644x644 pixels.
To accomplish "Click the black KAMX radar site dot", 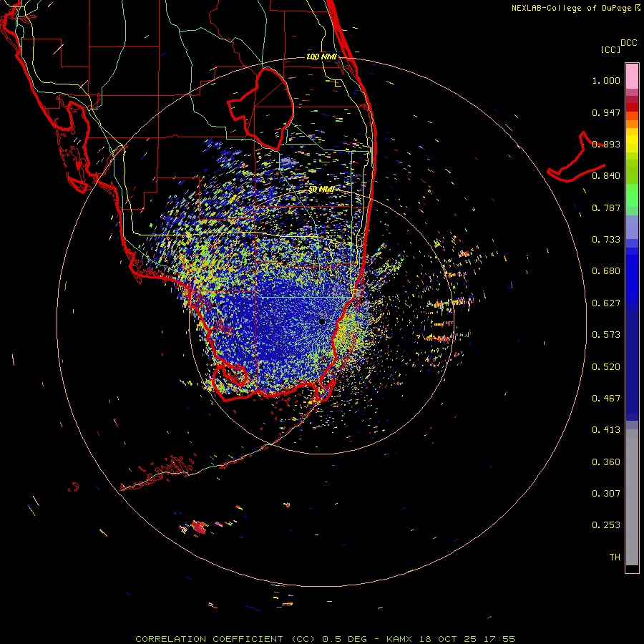I will [x=322, y=321].
